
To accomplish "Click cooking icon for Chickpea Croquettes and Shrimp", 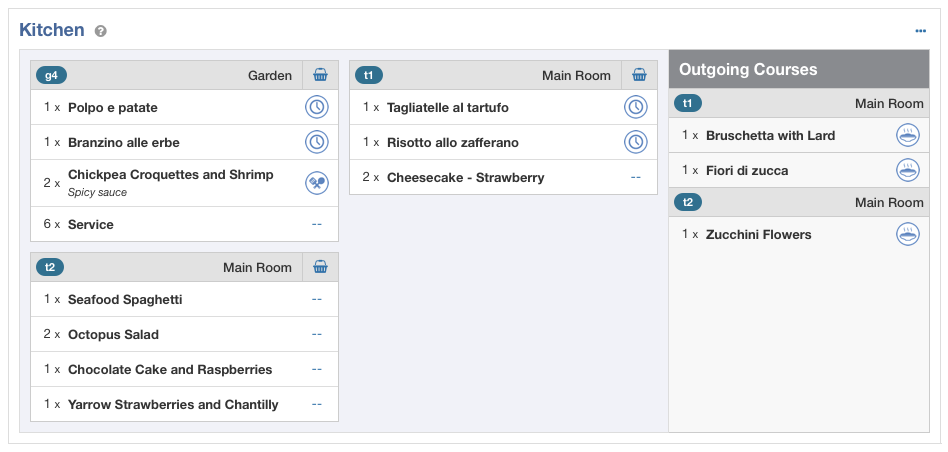I will (317, 183).
